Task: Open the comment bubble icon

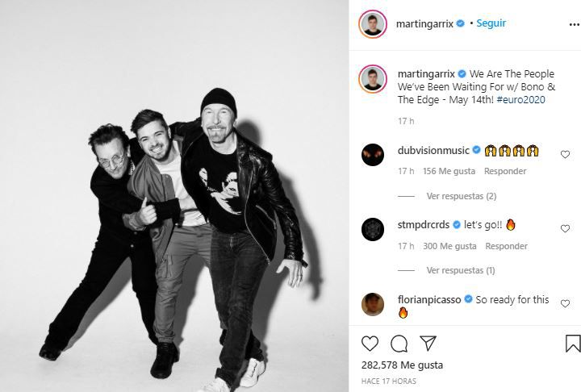Action: (x=399, y=344)
